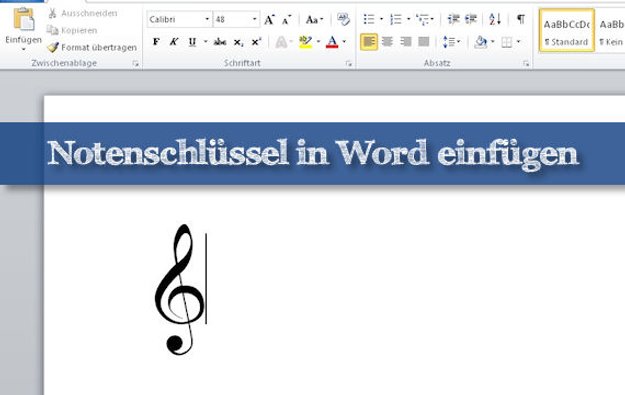
Task: Click the font size 48 field
Action: (x=233, y=19)
